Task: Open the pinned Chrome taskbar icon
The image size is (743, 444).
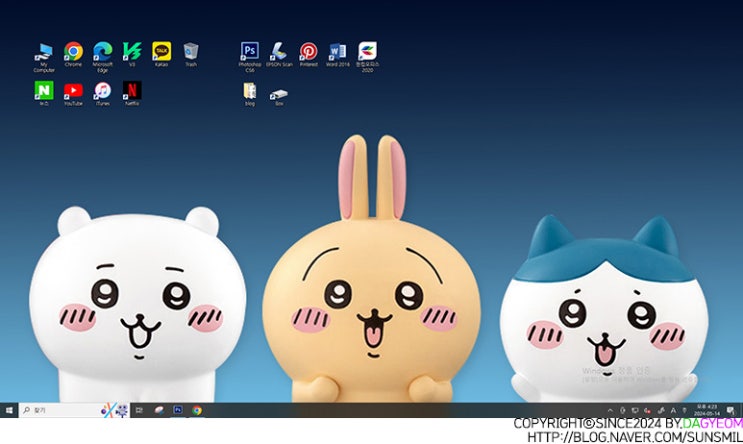Action: coord(197,410)
